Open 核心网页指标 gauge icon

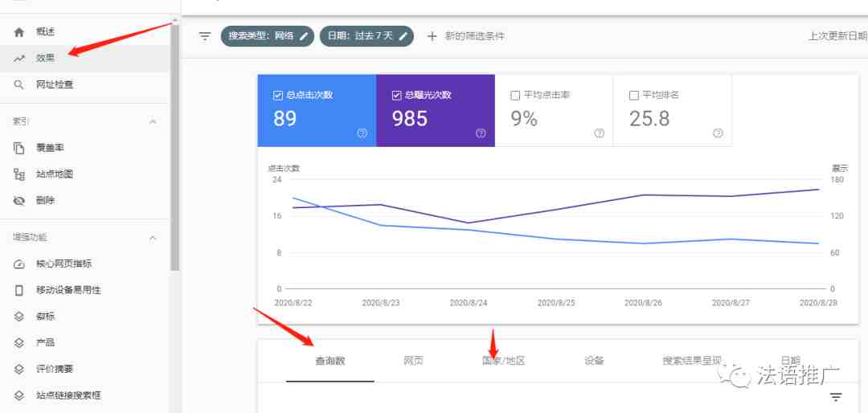tap(19, 264)
